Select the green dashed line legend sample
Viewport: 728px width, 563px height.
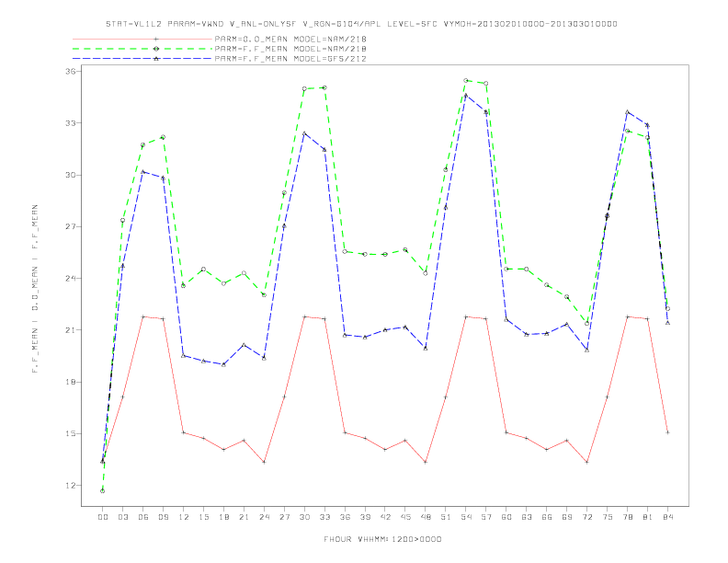pos(142,49)
